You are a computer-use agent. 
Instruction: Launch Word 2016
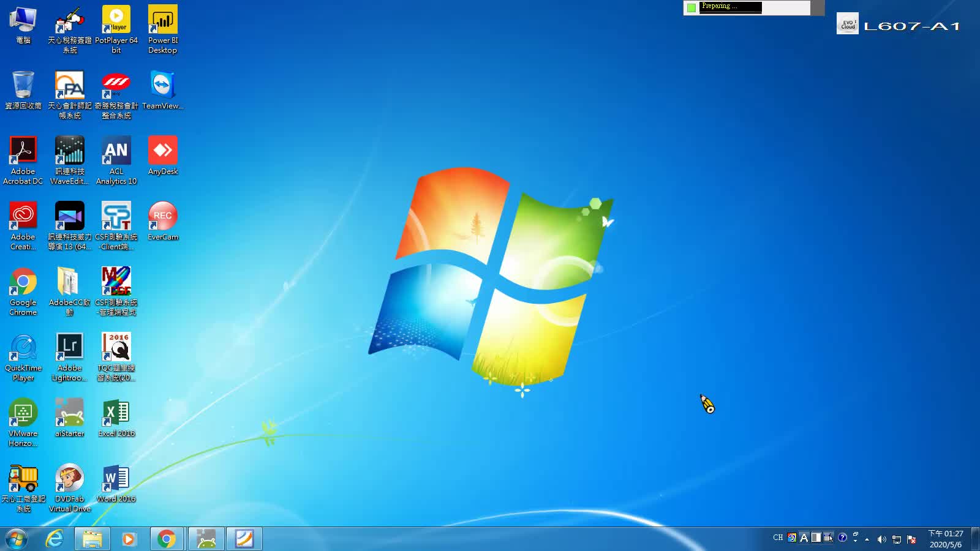116,484
